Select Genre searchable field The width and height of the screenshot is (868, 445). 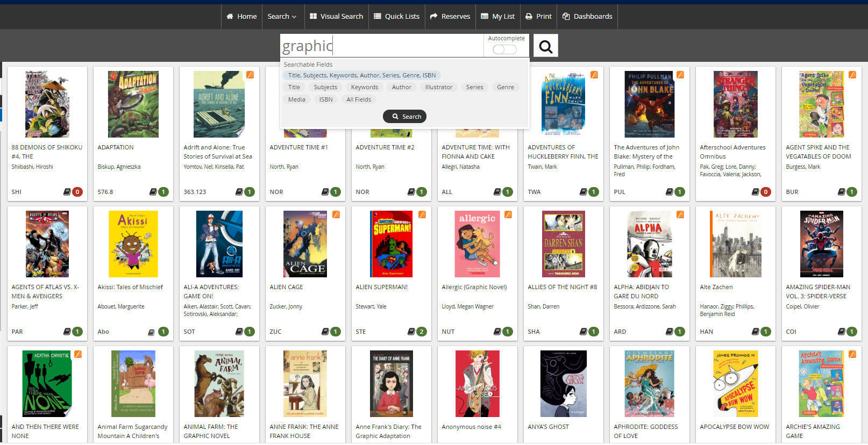[x=506, y=87]
